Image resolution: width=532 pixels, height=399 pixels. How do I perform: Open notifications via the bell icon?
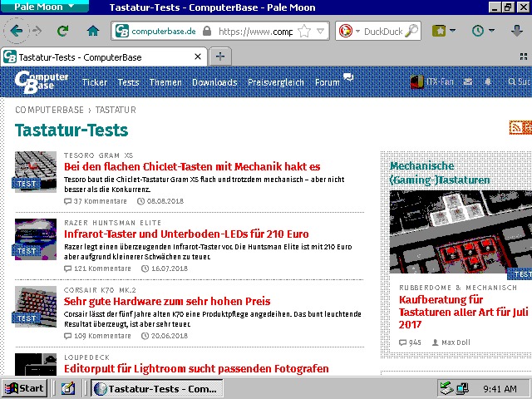tap(488, 81)
